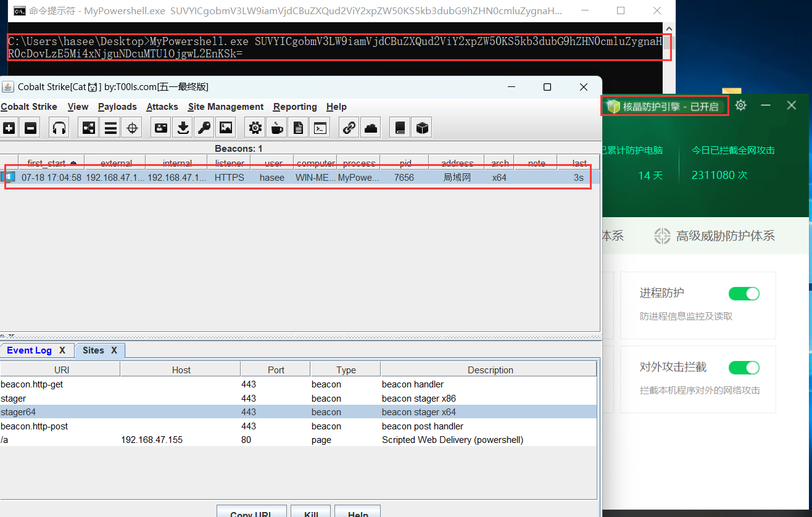This screenshot has height=517, width=812.
Task: Select the beacon.http-post site row
Action: 299,426
